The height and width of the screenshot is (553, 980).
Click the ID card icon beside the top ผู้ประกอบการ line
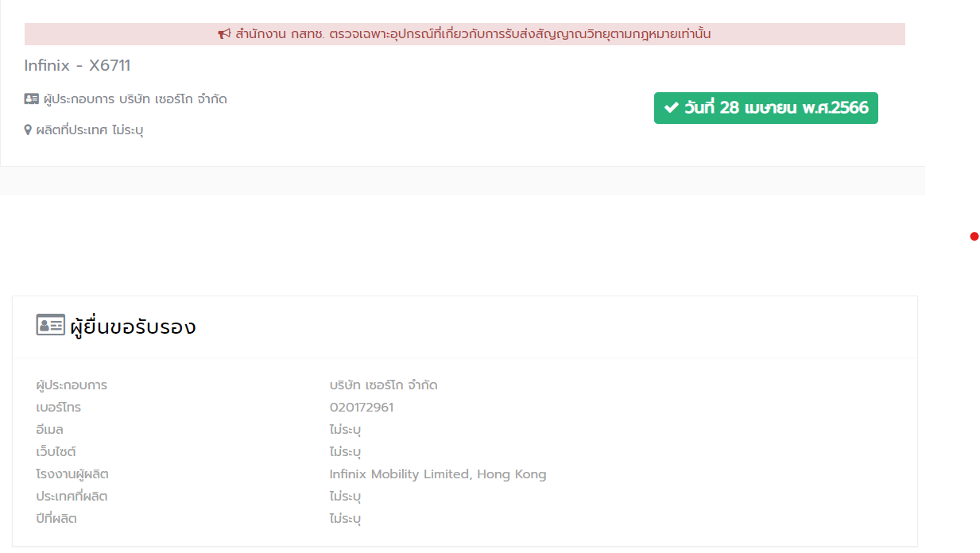coord(32,99)
